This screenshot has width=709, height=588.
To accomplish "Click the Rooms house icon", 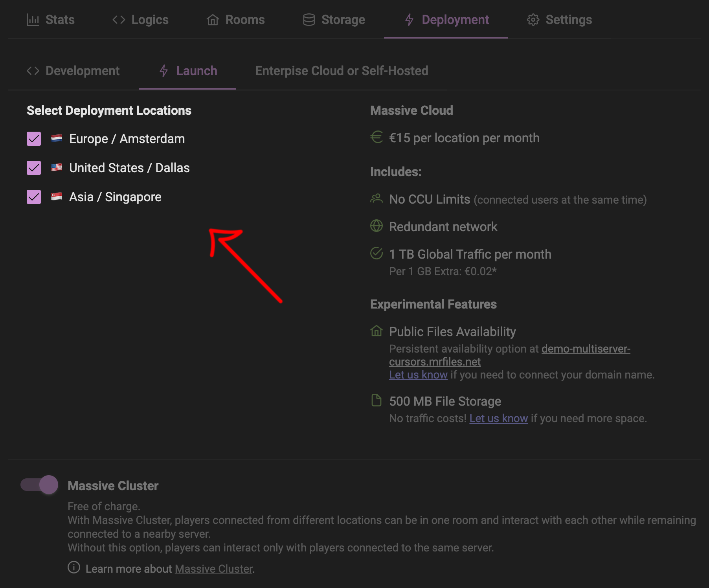I will 213,20.
